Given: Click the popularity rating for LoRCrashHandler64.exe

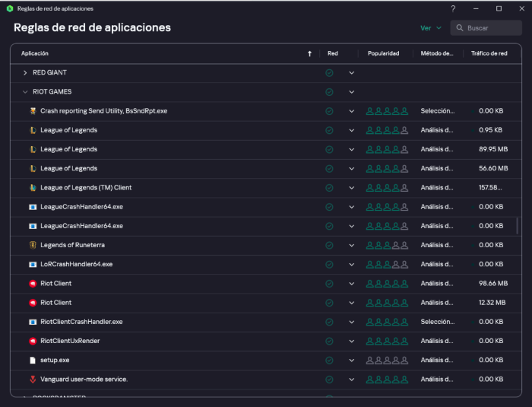Looking at the screenshot, I should (387, 264).
